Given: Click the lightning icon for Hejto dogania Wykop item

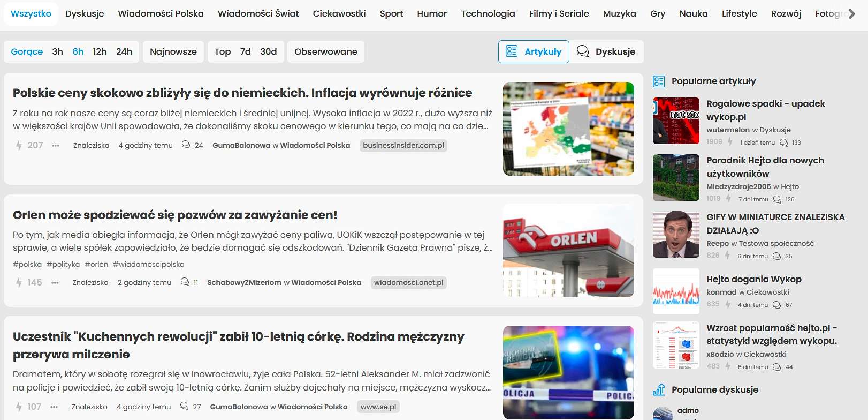Looking at the screenshot, I should (728, 304).
